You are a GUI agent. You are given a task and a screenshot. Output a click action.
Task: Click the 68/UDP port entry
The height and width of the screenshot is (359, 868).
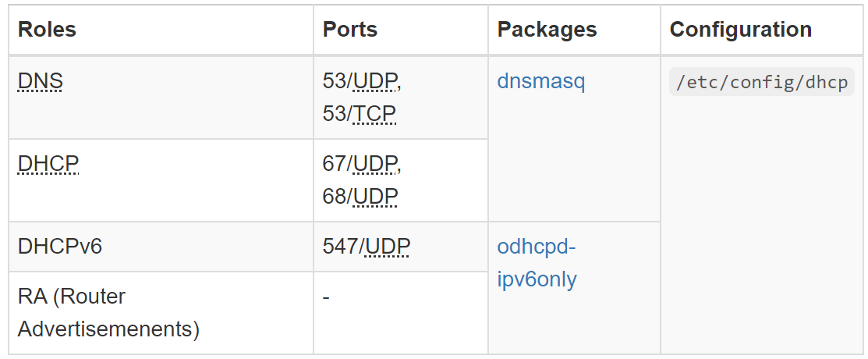tap(360, 197)
